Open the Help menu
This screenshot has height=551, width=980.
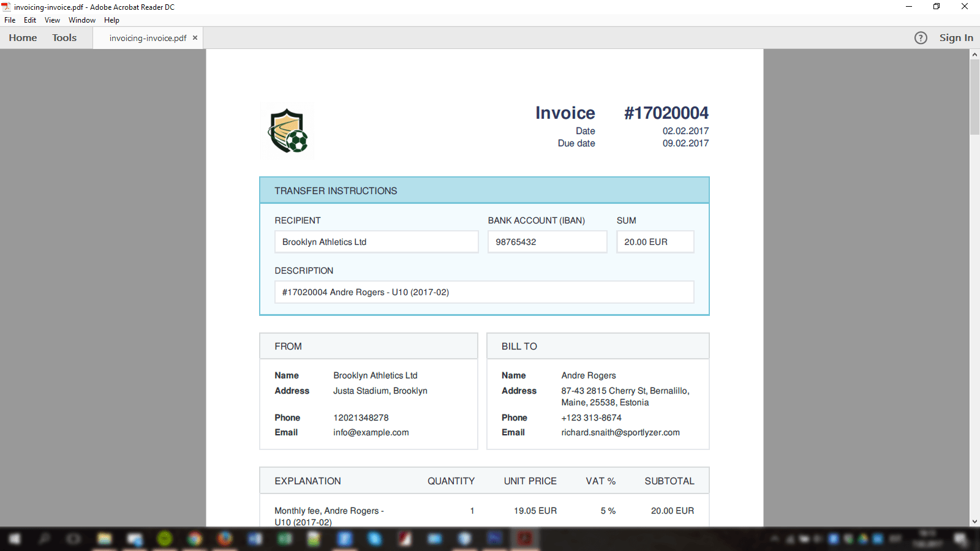coord(111,20)
